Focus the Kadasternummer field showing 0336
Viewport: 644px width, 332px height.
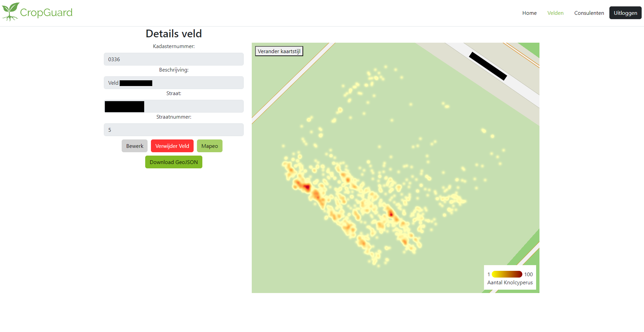(173, 59)
